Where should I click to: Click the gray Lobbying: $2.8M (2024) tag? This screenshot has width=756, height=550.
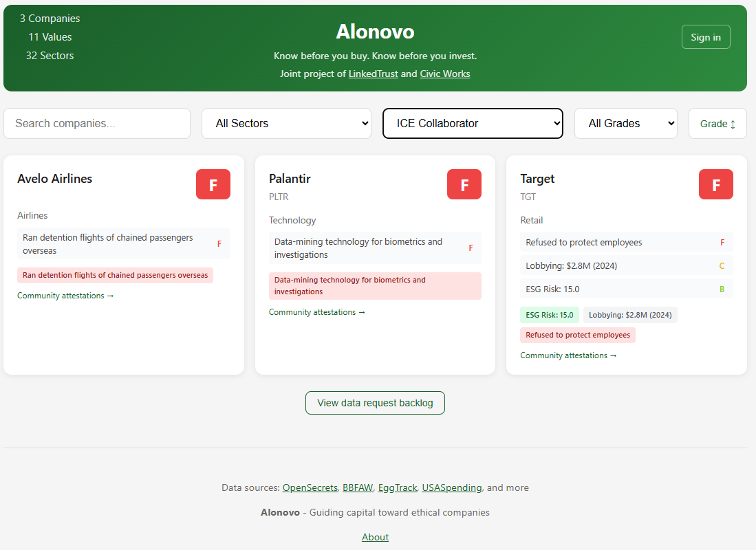pyautogui.click(x=630, y=314)
